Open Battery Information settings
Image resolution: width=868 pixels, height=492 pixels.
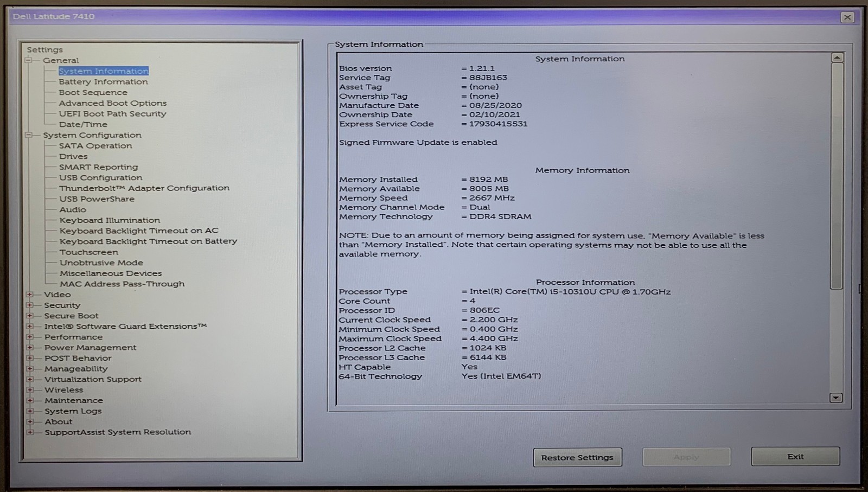tap(103, 82)
